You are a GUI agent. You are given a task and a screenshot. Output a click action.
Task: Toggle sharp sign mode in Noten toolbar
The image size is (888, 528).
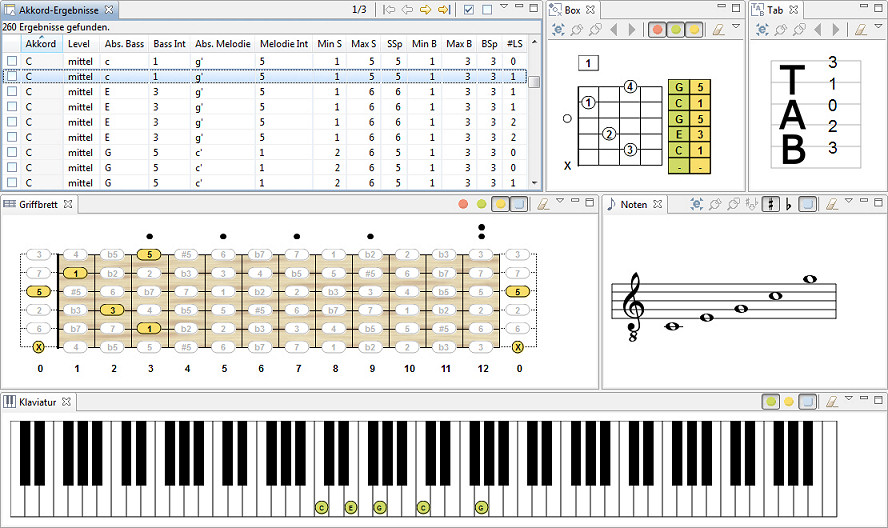pyautogui.click(x=770, y=204)
